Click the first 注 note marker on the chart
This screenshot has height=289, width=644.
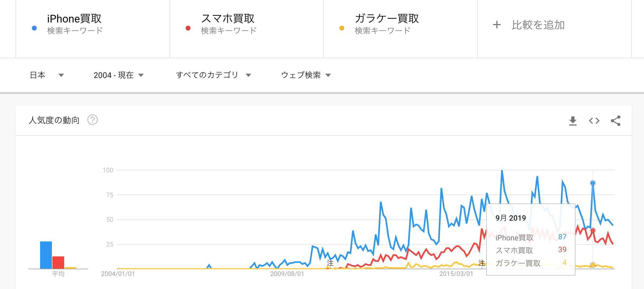click(330, 263)
